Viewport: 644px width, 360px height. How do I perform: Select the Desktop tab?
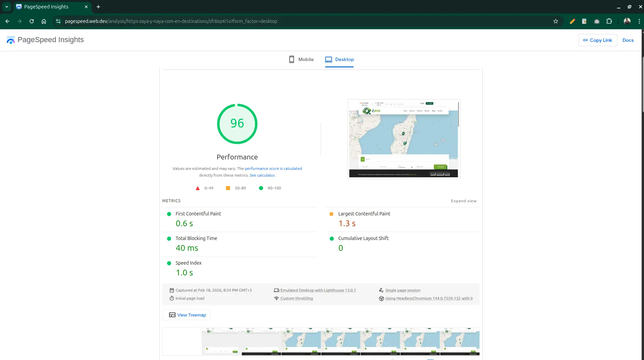pos(339,59)
